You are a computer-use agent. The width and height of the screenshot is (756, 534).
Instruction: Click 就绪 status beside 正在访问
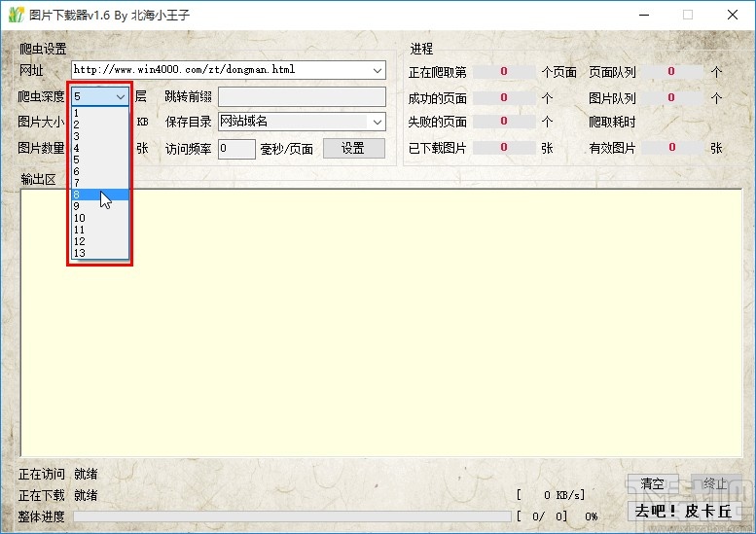click(86, 475)
